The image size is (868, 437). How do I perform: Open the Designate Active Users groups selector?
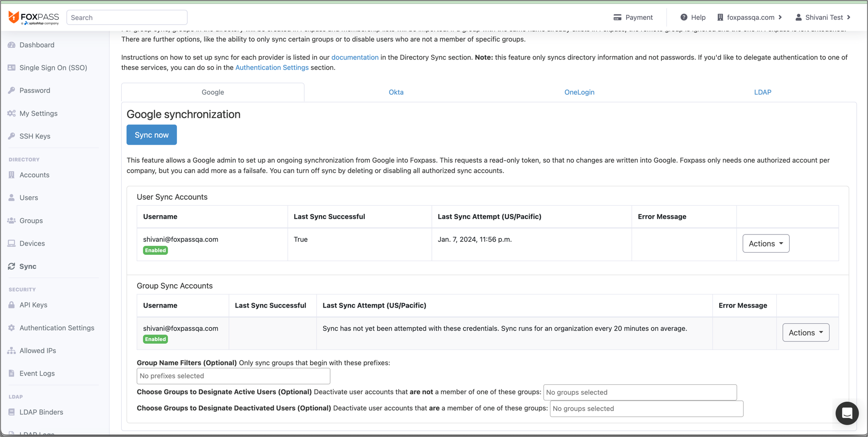640,392
